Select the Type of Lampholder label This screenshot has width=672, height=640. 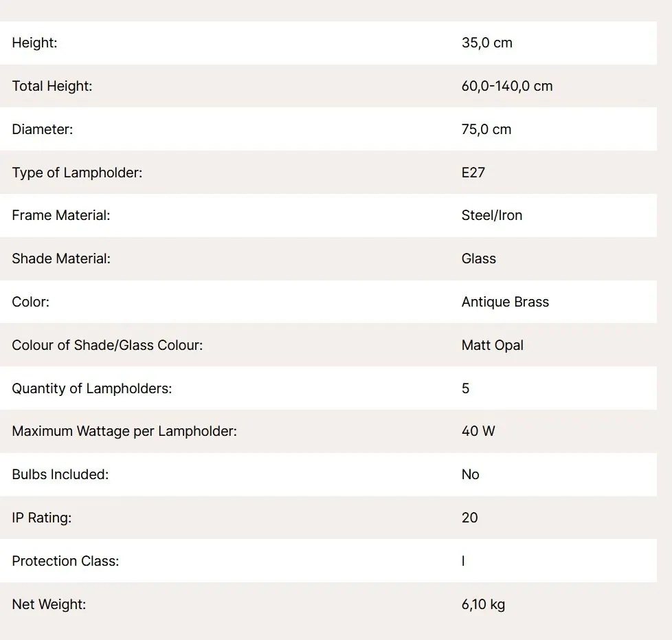pyautogui.click(x=77, y=173)
